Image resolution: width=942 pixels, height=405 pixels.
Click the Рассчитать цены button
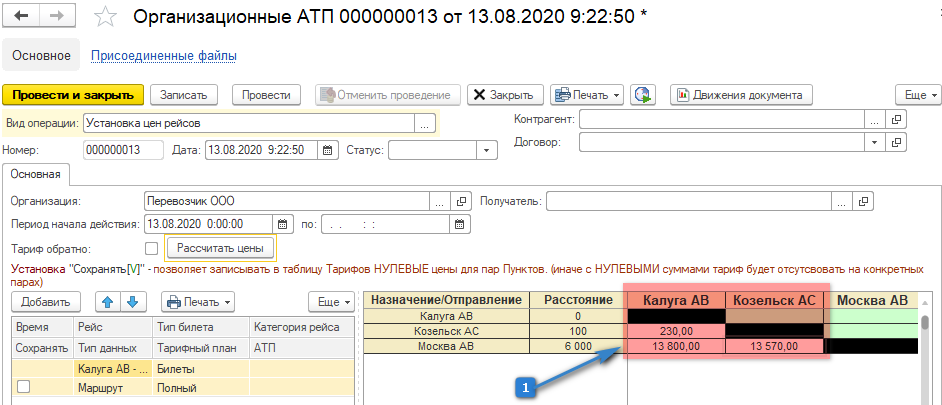pos(219,247)
